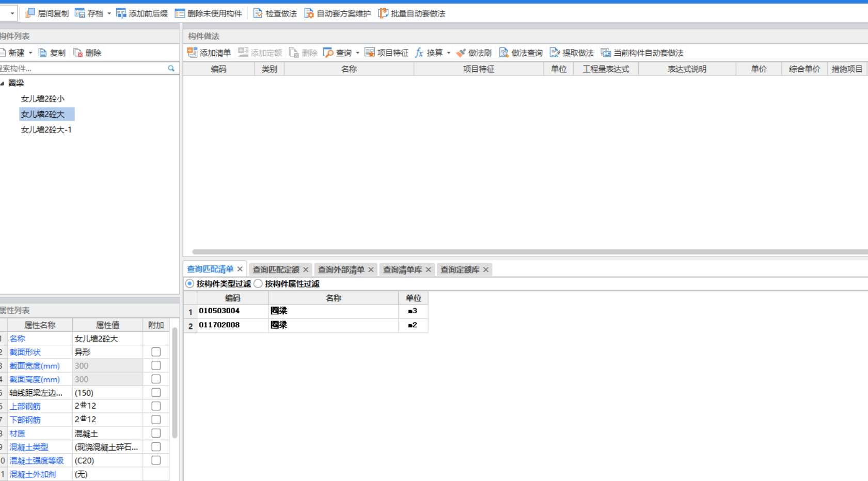The image size is (868, 481).
Task: Click the 材质 value 混凝土
Action: tap(107, 434)
